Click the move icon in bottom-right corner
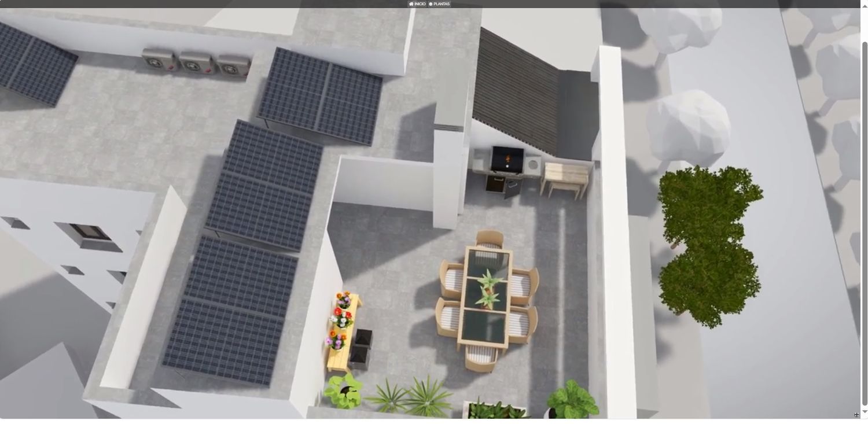The image size is (868, 424). click(856, 415)
